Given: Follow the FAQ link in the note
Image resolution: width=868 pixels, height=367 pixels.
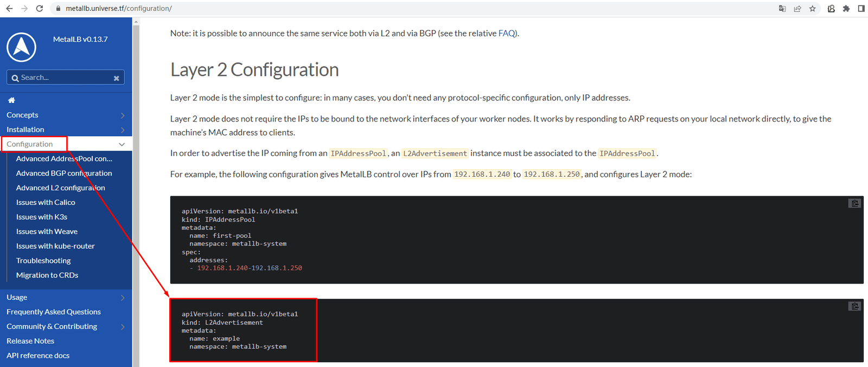Looking at the screenshot, I should (x=507, y=34).
